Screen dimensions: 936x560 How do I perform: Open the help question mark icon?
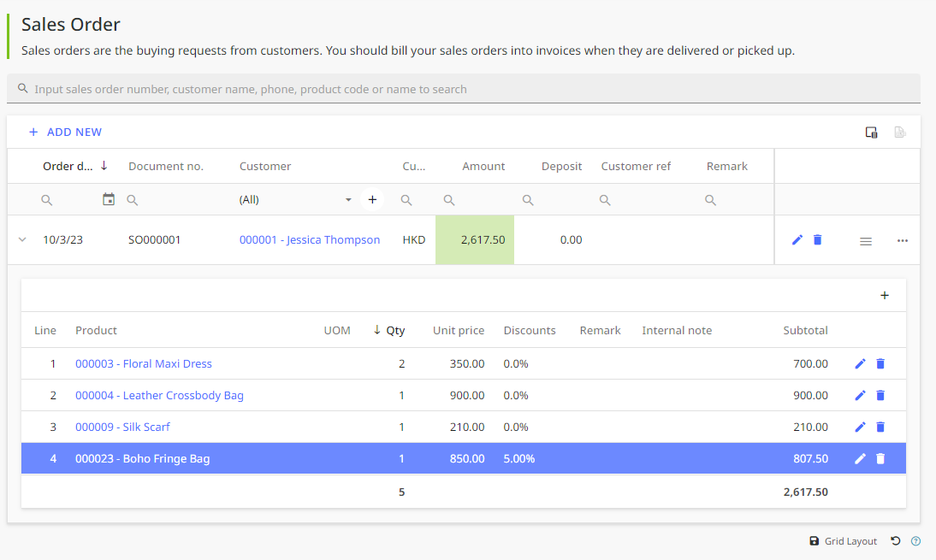click(x=915, y=541)
